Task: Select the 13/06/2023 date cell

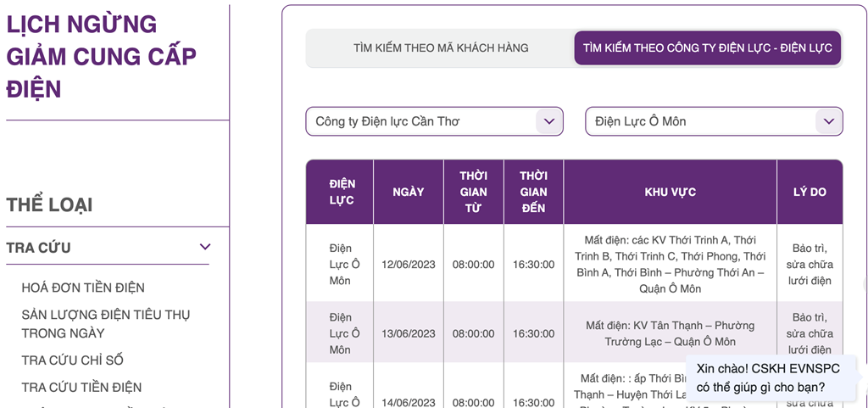Action: [408, 333]
